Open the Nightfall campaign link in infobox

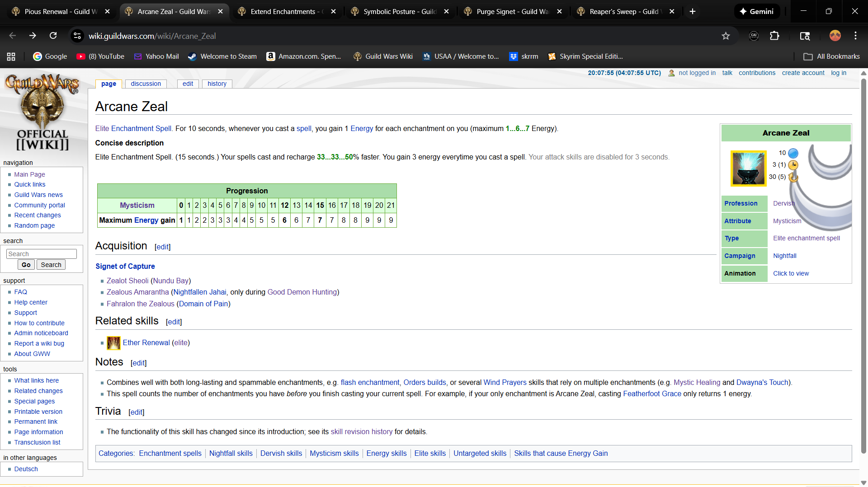coord(785,256)
